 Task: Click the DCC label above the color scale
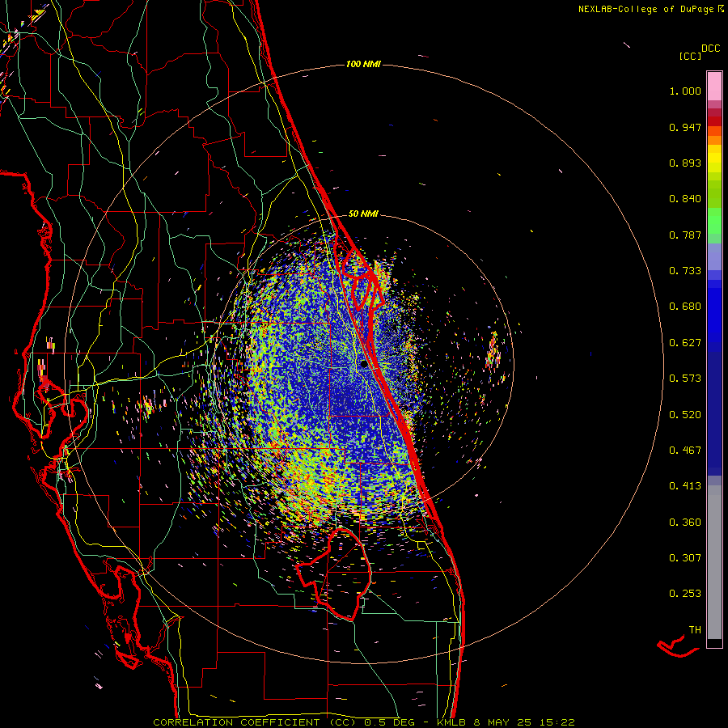click(x=710, y=49)
